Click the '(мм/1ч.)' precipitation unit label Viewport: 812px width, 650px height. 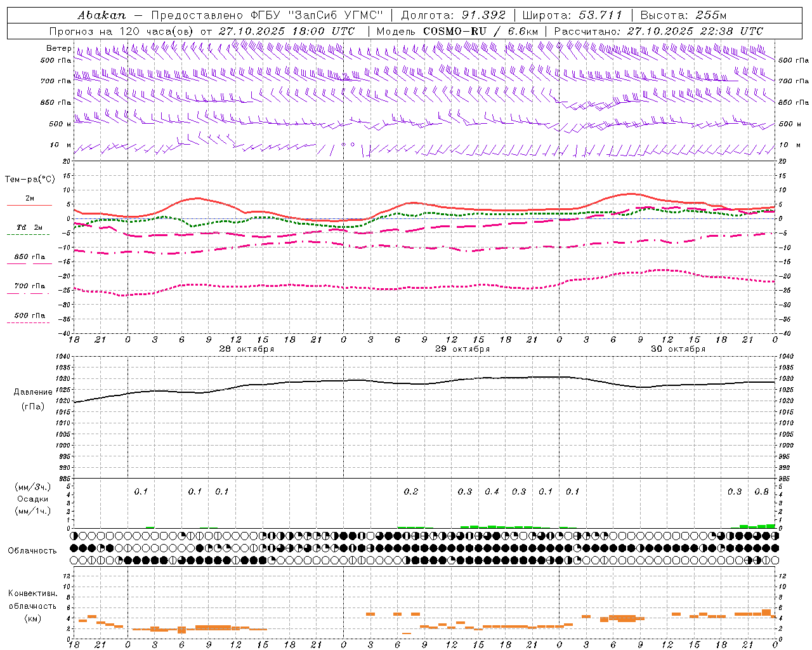[x=32, y=511]
